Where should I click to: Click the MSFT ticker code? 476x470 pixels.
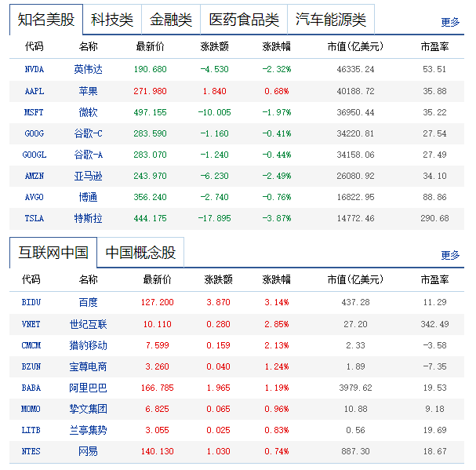coord(34,112)
